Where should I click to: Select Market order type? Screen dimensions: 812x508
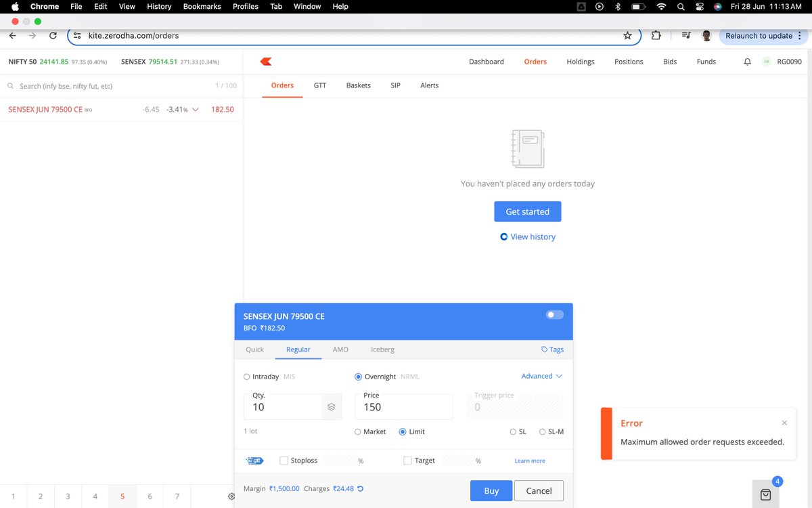(x=358, y=431)
